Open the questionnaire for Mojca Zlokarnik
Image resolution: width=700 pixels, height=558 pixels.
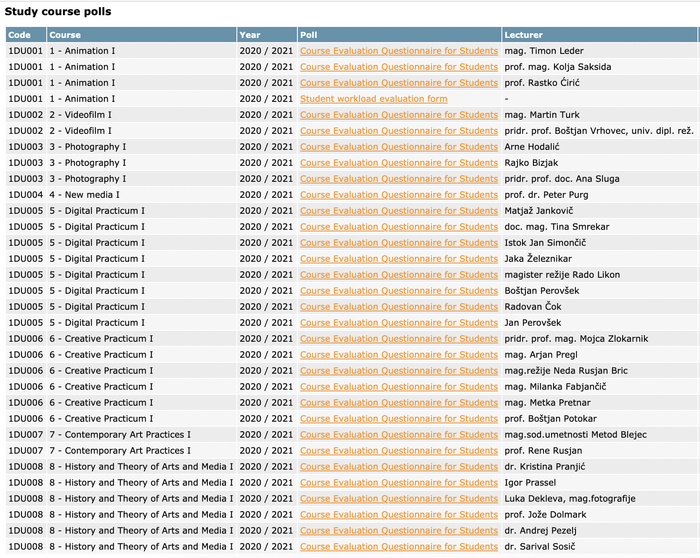point(399,339)
